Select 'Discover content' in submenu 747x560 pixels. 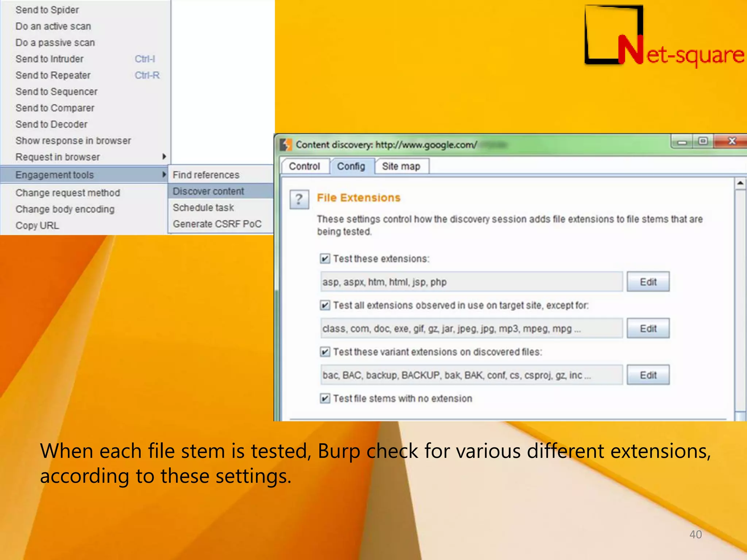click(x=221, y=191)
